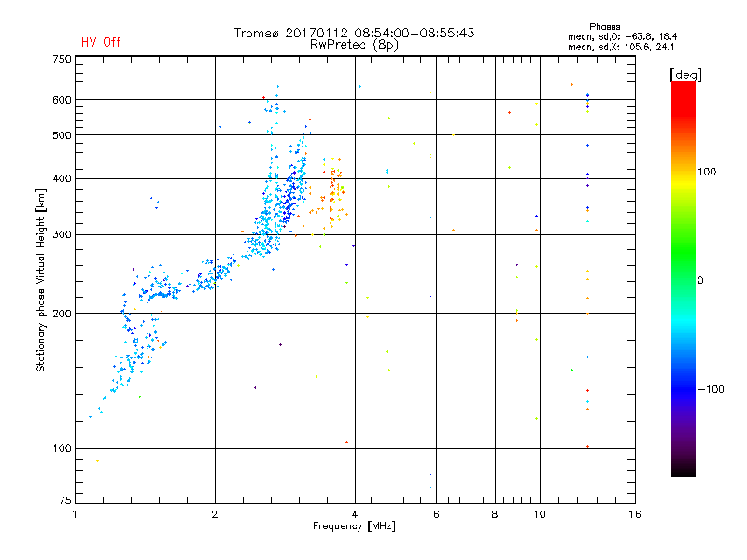Viewport: 747px width, 560px height.
Task: Select the 'mean, sd,X: 105.6, 24.1' line
Action: click(621, 48)
